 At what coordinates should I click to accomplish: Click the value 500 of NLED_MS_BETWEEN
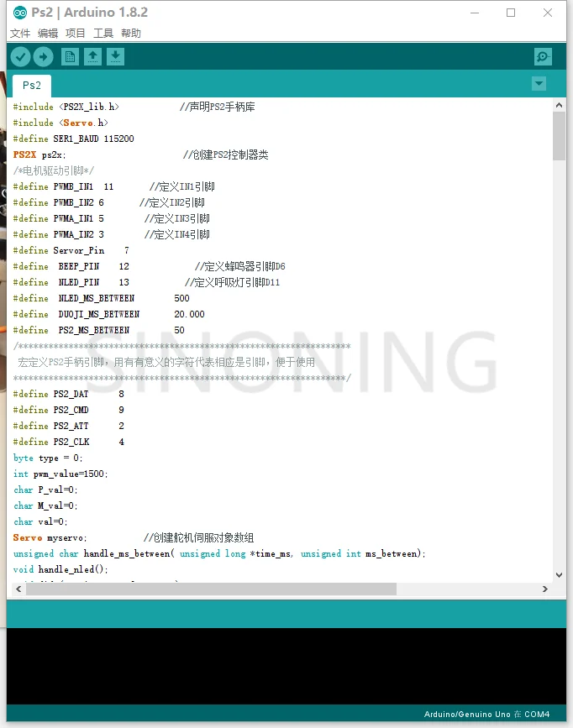[181, 299]
